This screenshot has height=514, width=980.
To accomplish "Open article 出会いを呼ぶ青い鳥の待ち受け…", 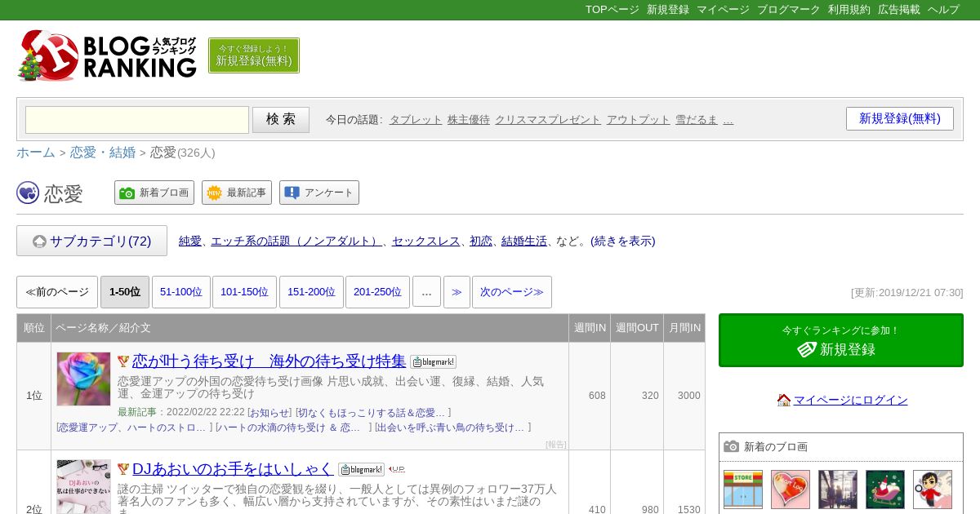I will (x=452, y=428).
